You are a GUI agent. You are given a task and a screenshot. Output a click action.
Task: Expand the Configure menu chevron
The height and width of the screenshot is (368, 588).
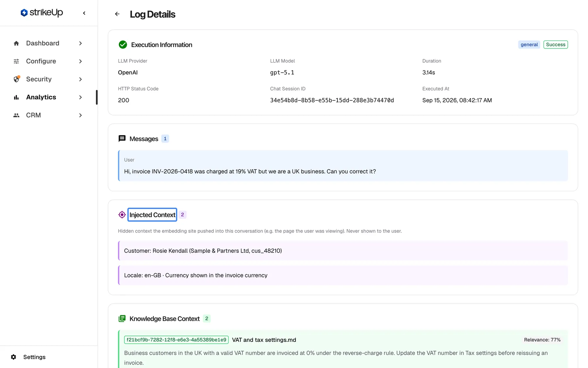pyautogui.click(x=80, y=61)
